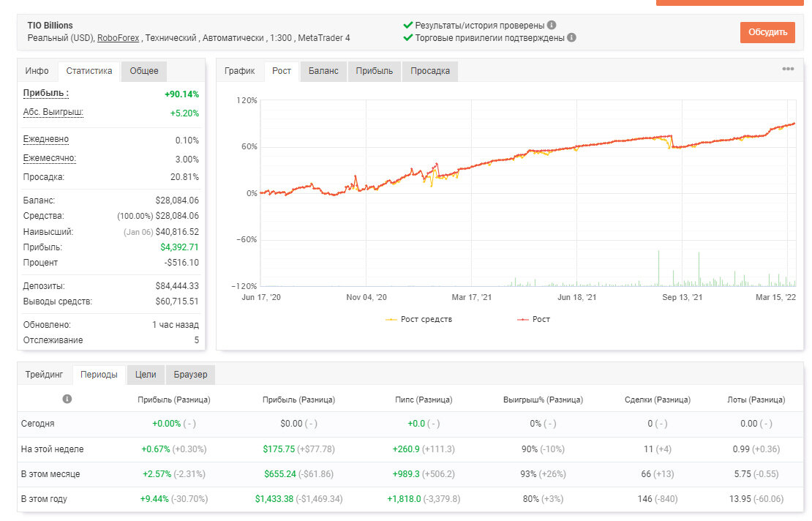Click the +90.14% profit value
Image resolution: width=812 pixels, height=521 pixels.
tap(181, 94)
